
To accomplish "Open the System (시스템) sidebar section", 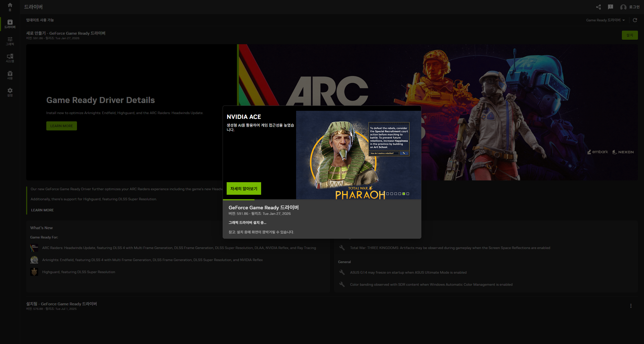I will (x=10, y=58).
